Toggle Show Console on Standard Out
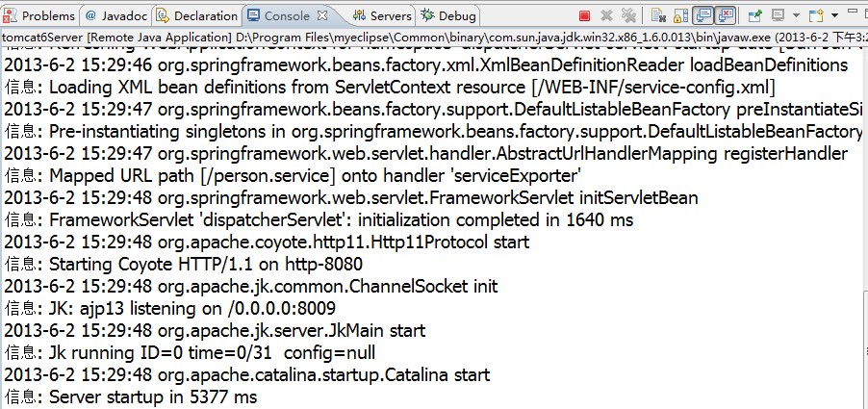The width and height of the screenshot is (868, 409). click(704, 15)
